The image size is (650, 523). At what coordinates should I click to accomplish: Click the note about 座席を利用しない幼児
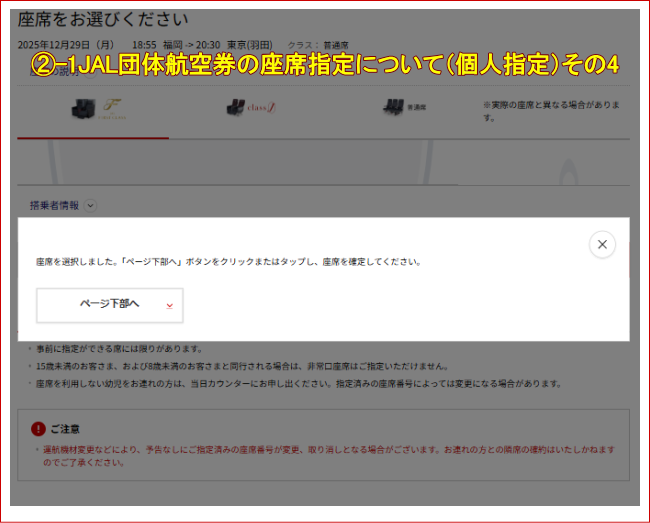[x=298, y=384]
